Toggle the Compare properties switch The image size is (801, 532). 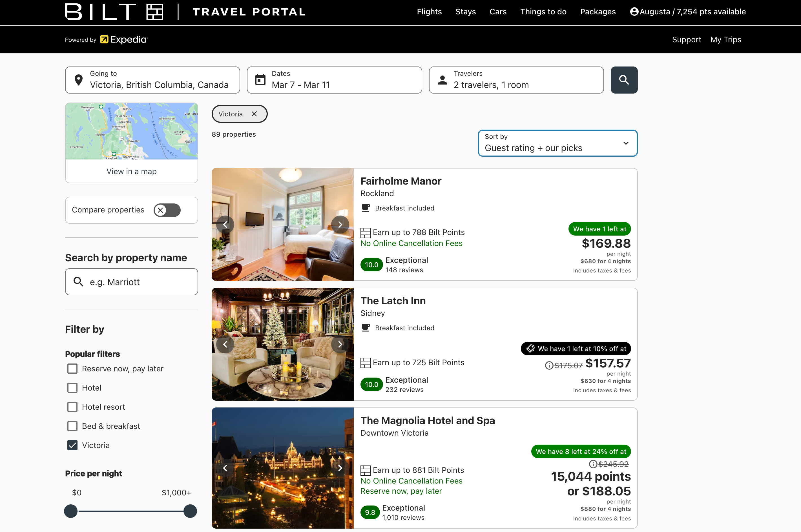[167, 210]
